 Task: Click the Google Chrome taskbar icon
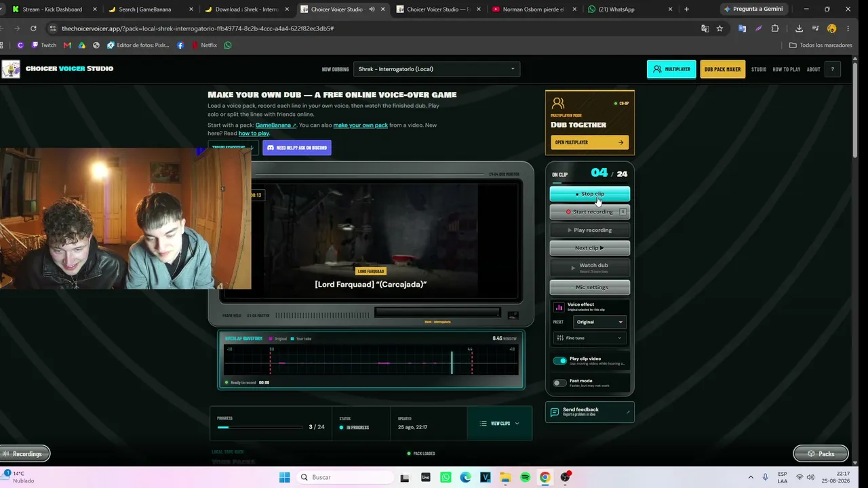pos(545,477)
